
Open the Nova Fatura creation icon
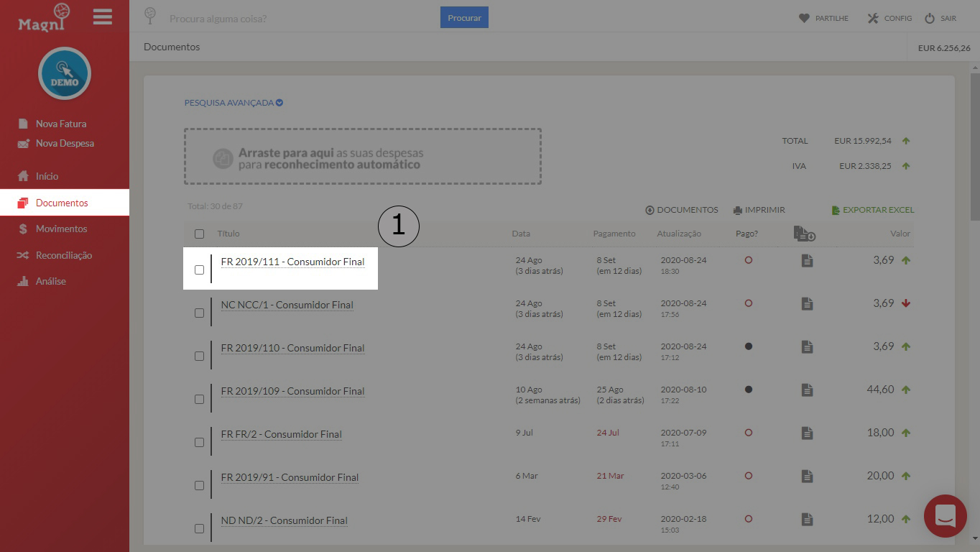pyautogui.click(x=23, y=123)
